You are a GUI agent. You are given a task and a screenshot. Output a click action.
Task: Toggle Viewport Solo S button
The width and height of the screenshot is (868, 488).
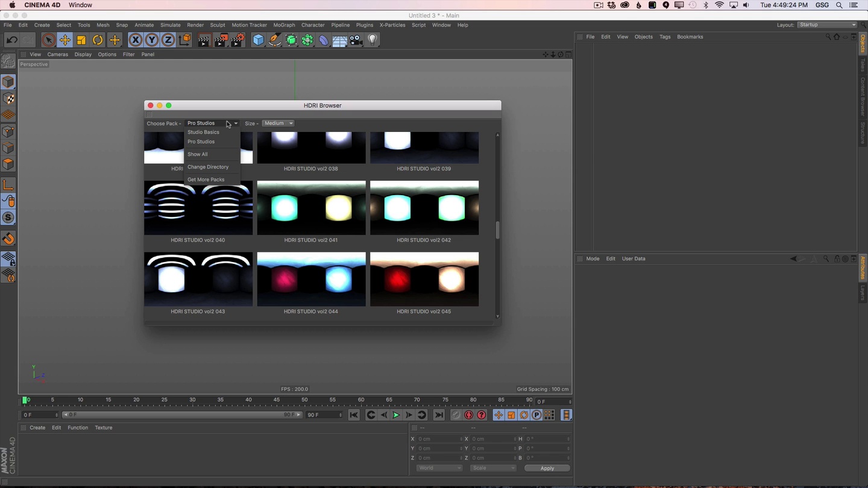(8, 217)
